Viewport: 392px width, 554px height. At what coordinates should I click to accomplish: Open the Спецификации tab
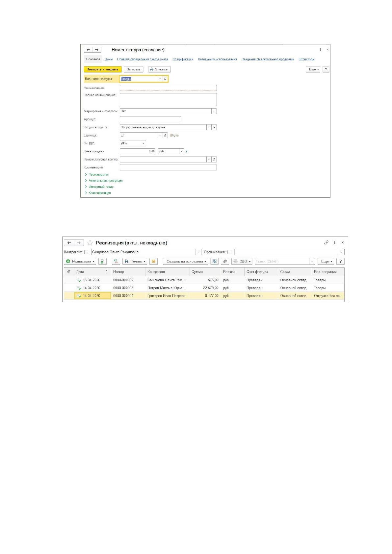tap(183, 59)
